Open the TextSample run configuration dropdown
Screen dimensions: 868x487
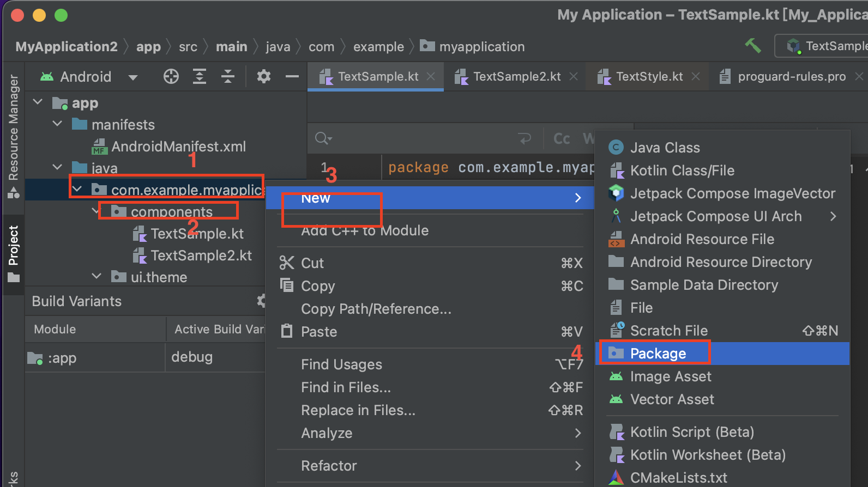822,46
